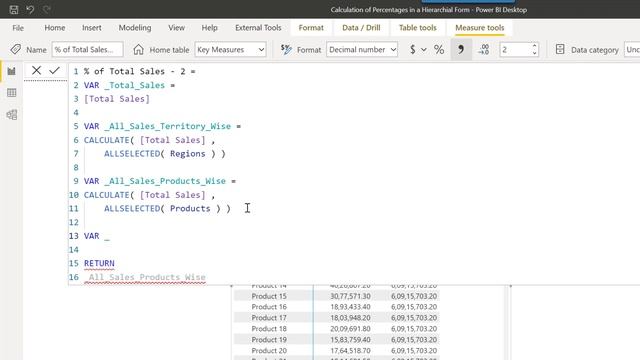Select the Product 17 row label
The image size is (640, 360).
269,318
